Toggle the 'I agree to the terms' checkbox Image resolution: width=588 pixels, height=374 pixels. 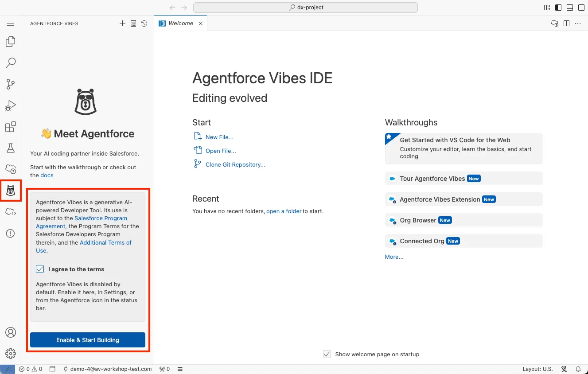40,269
